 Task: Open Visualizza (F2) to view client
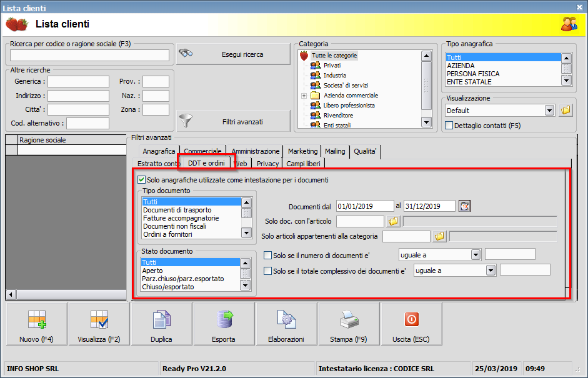[99, 324]
